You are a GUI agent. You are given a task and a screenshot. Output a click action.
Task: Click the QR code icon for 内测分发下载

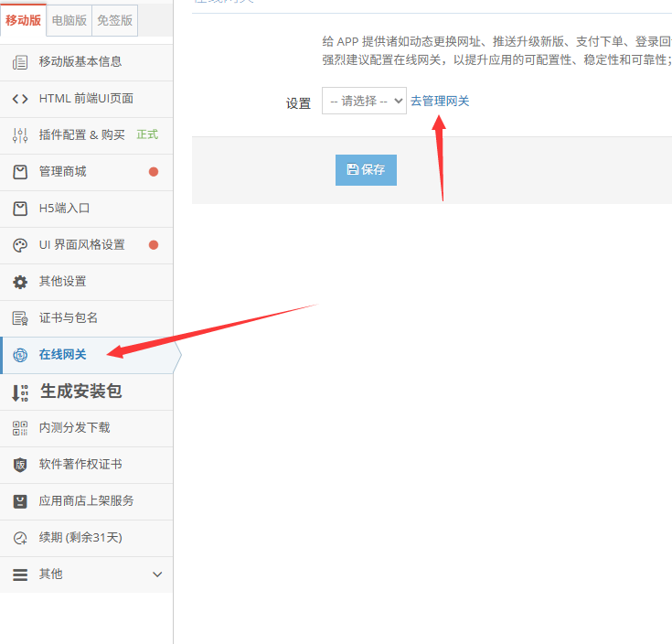pos(20,428)
